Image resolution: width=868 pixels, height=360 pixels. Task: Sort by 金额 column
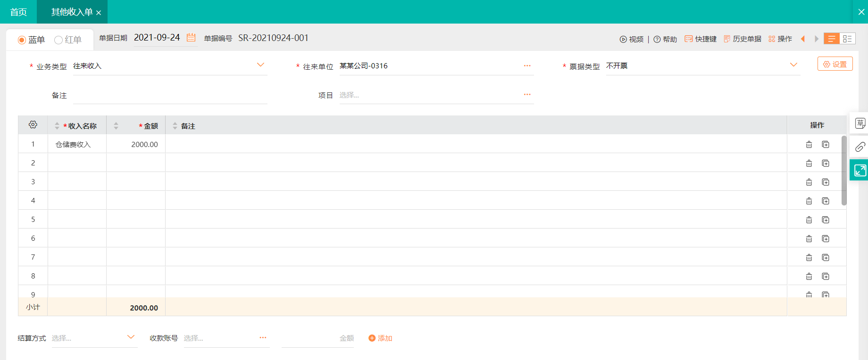pyautogui.click(x=116, y=126)
